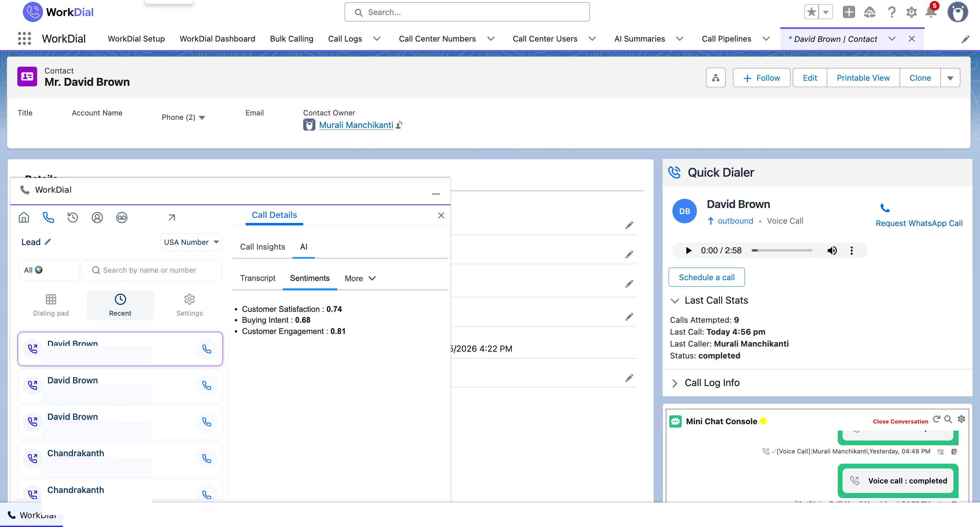The width and height of the screenshot is (980, 527).
Task: Click Schedule a call button
Action: 706,277
